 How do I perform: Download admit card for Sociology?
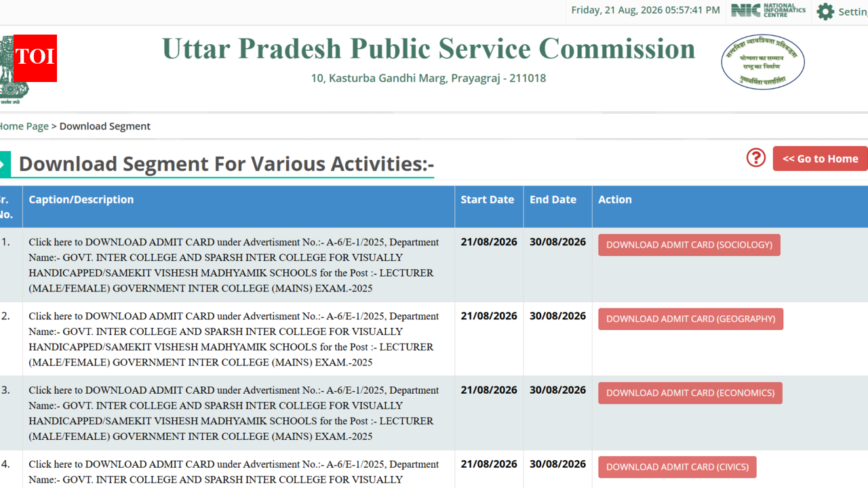(x=689, y=245)
